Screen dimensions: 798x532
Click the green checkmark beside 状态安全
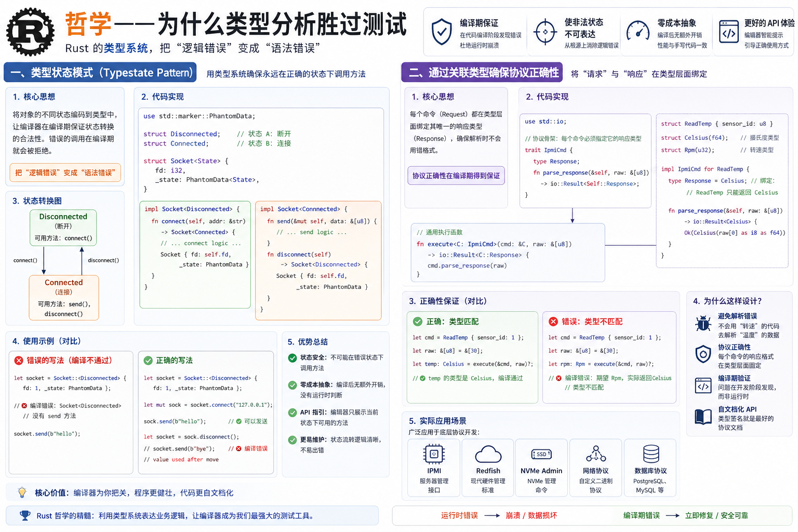(x=292, y=357)
